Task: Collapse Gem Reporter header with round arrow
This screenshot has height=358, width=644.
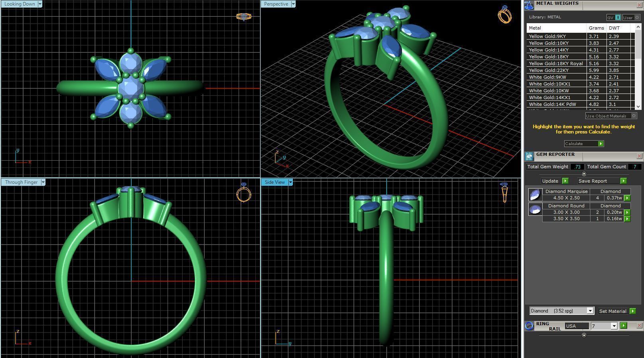Action: point(584,174)
